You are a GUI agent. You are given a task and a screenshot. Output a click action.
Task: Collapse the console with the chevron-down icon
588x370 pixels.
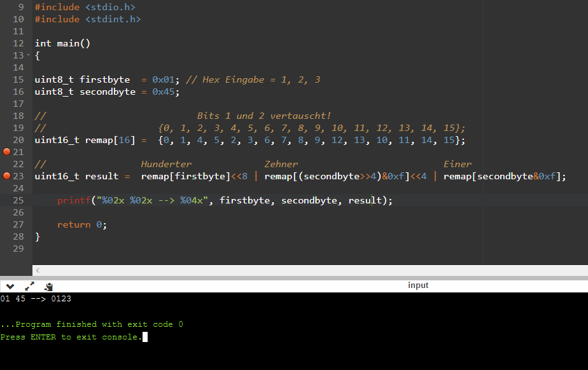click(x=10, y=287)
